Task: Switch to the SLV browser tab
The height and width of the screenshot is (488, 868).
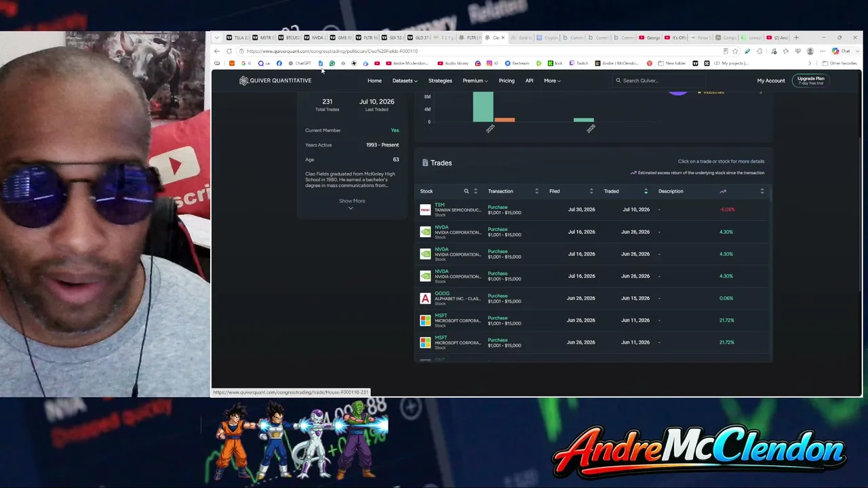Action: click(392, 38)
